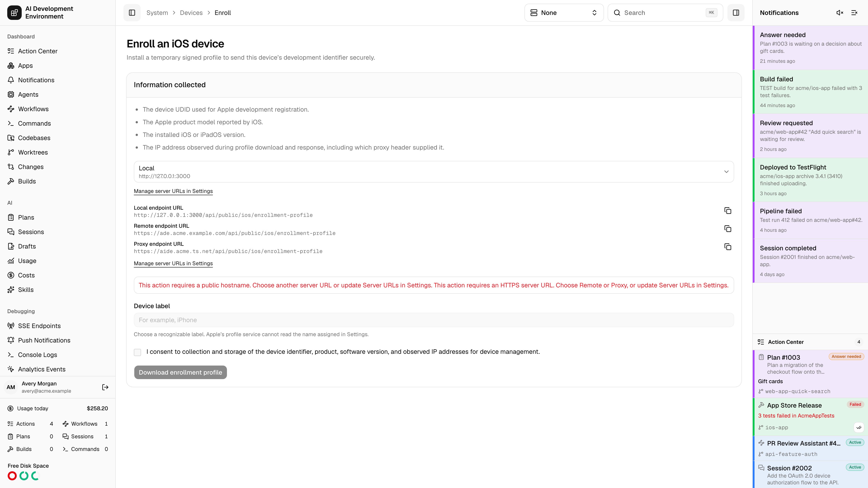
Task: Open Builds in sidebar navigation
Action: point(58,181)
